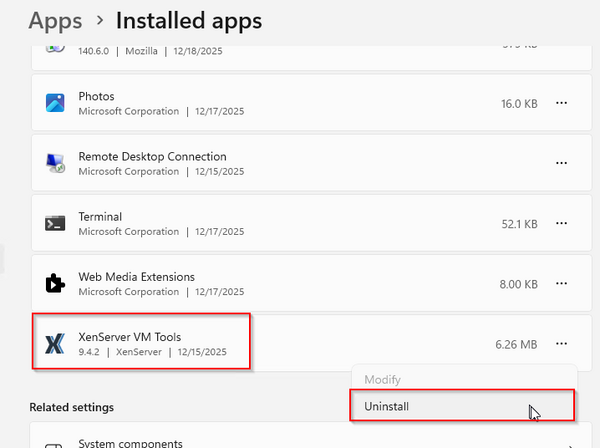Click the Web Media Extensions icon
This screenshot has width=600, height=448.
(55, 283)
